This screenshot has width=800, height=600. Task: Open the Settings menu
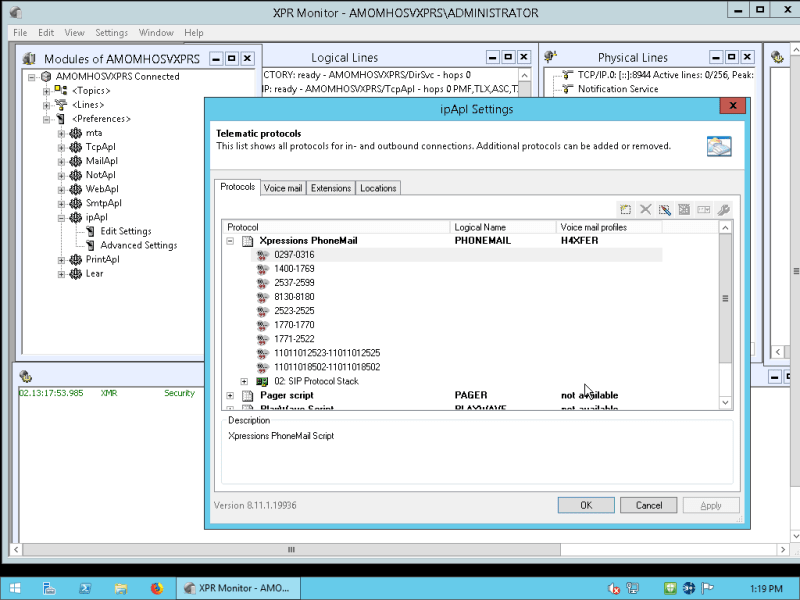[111, 33]
